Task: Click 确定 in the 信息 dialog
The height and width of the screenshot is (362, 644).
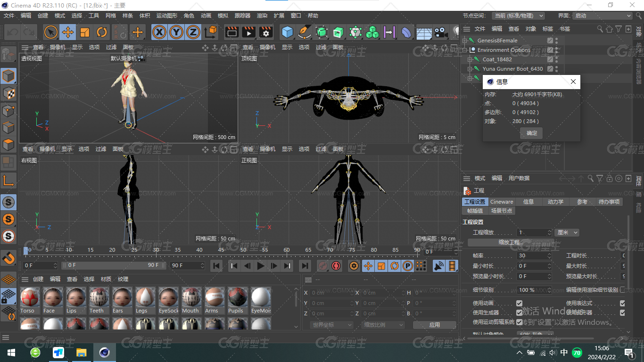Action: coord(532,133)
